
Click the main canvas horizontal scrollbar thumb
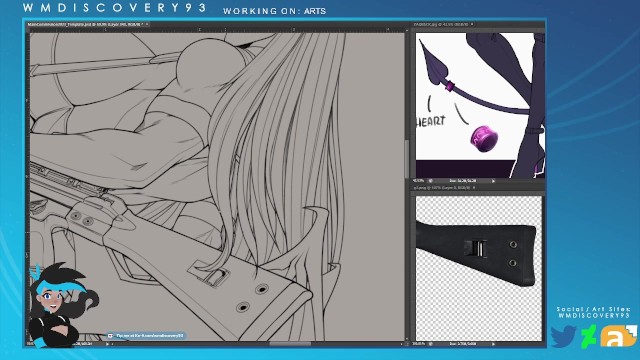[290, 344]
